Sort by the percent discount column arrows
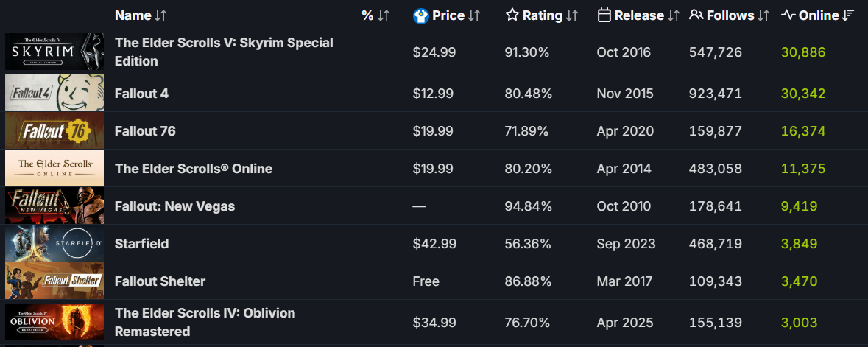Viewport: 868px width, 347px height. point(383,15)
